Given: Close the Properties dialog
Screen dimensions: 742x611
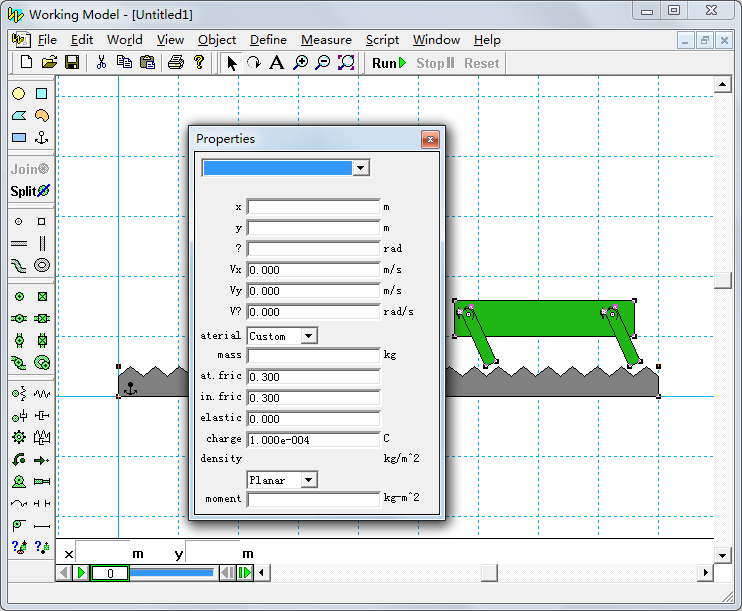Looking at the screenshot, I should click(430, 139).
